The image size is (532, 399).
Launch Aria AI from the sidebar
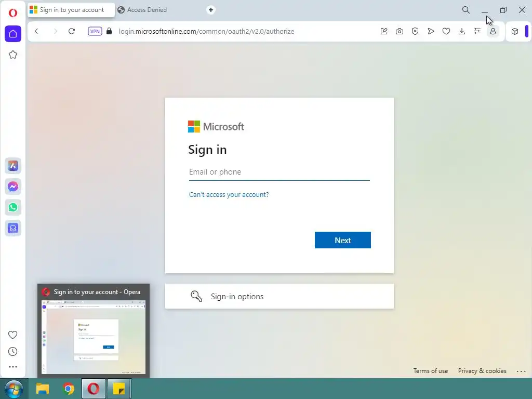click(x=13, y=166)
